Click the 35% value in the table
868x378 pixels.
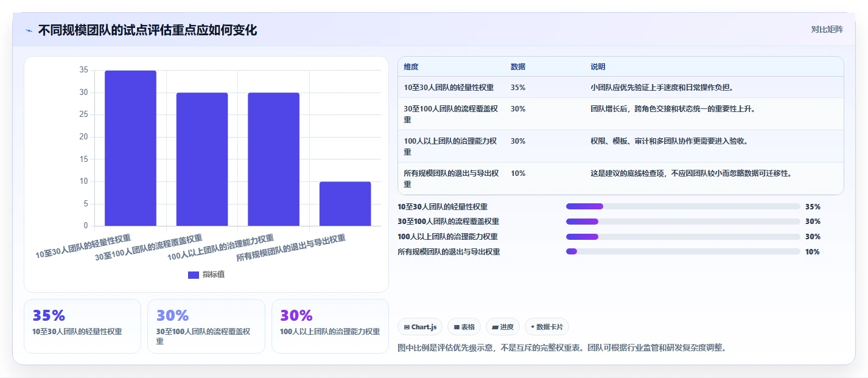(518, 87)
